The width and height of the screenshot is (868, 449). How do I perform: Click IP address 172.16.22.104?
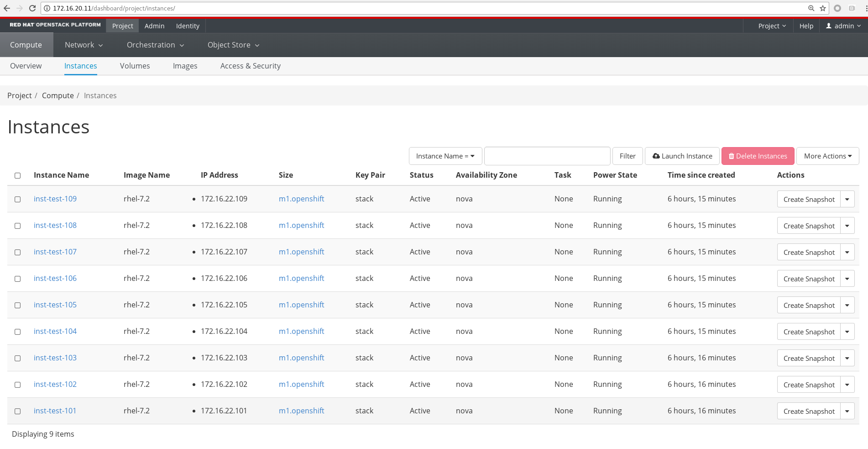(224, 331)
